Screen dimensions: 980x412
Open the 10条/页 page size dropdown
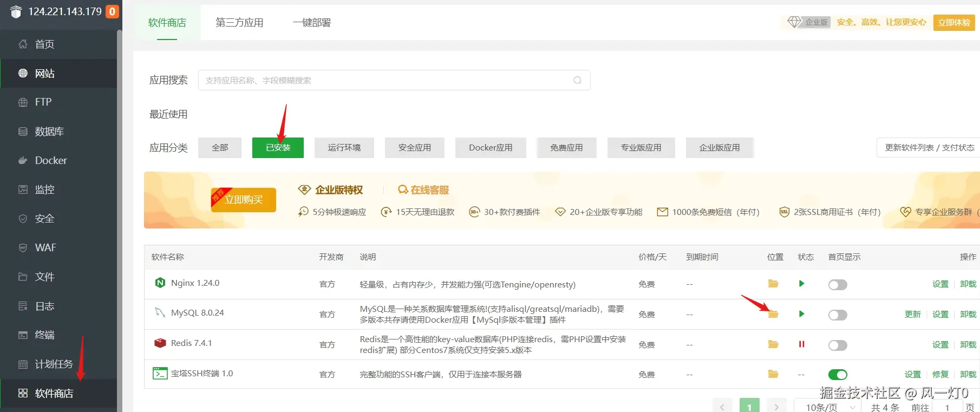pos(828,407)
